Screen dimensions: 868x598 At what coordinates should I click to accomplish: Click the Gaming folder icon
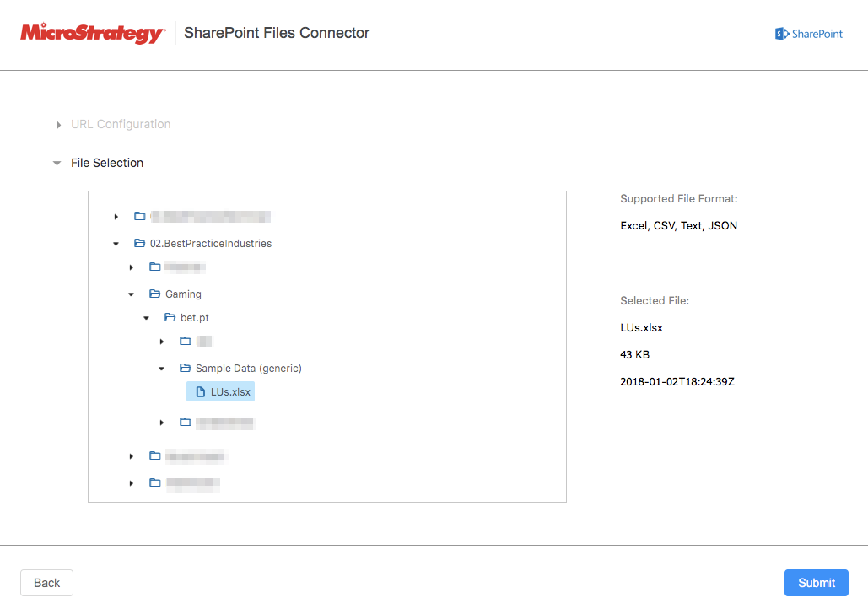[154, 294]
